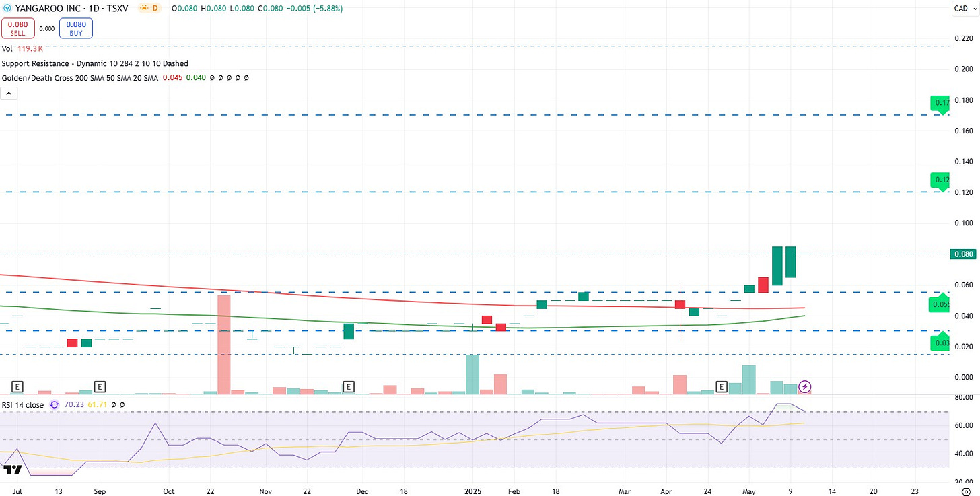Click the tall green volume bar at 2025

tap(473, 374)
